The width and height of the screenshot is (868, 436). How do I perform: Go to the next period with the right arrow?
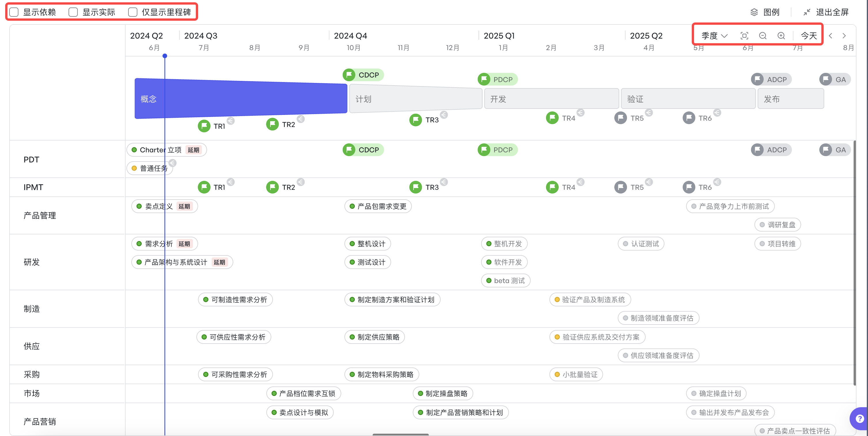[x=844, y=35]
